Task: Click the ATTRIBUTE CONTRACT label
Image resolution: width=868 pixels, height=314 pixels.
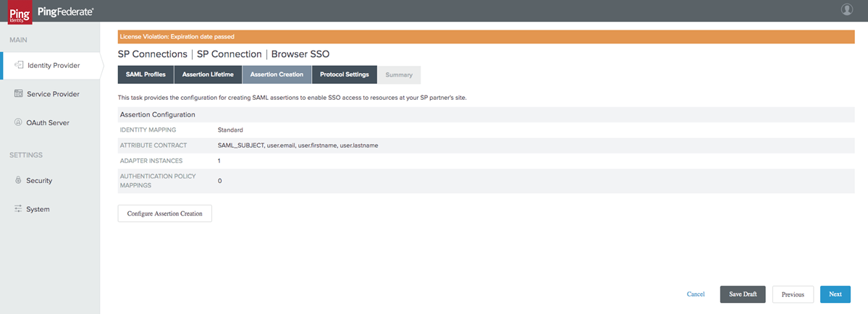Action: pyautogui.click(x=153, y=145)
